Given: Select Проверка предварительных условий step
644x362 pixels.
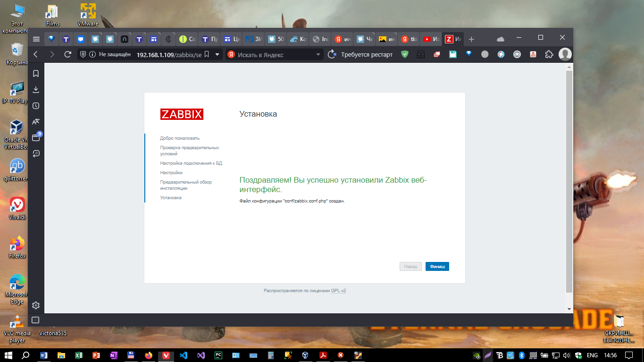Looking at the screenshot, I should point(190,151).
